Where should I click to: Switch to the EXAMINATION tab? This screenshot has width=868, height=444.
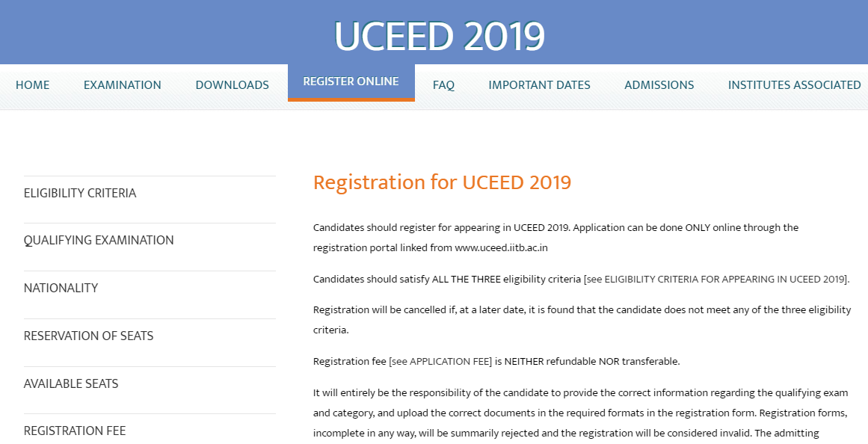pos(122,84)
